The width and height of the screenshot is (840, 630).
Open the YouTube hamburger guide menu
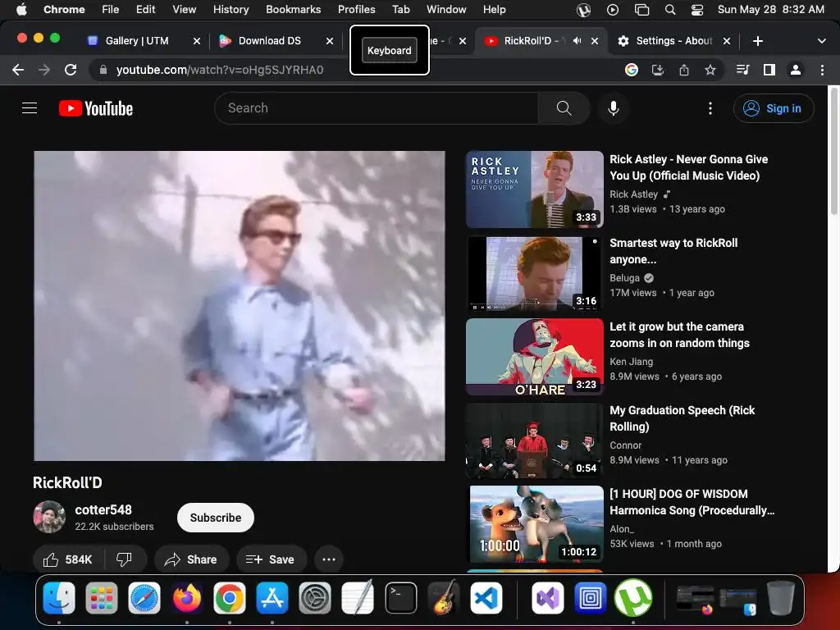pos(30,108)
